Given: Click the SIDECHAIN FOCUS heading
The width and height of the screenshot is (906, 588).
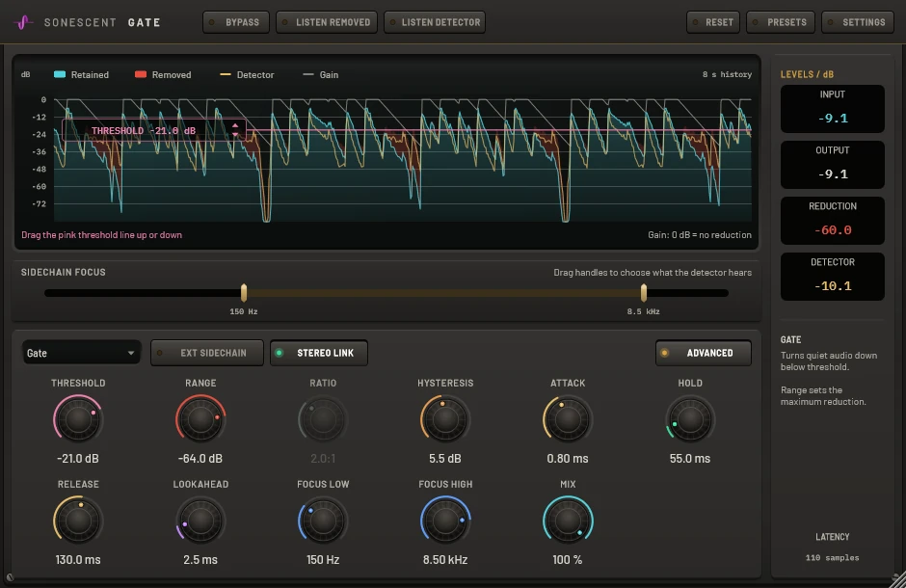Looking at the screenshot, I should [64, 272].
